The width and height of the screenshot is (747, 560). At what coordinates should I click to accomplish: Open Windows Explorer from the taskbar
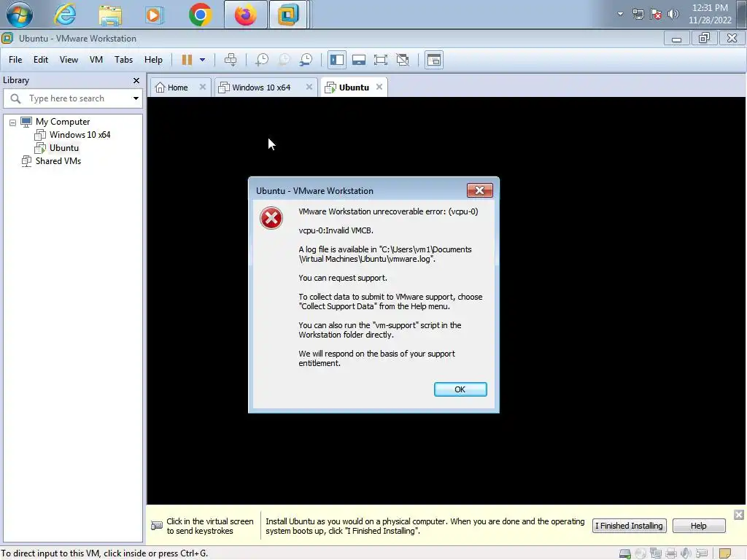(x=110, y=15)
